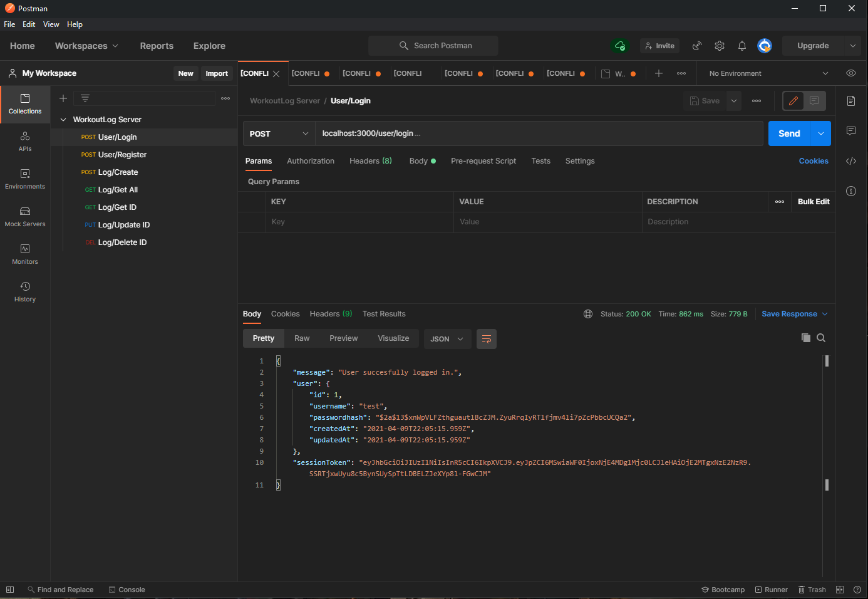Search within the response body
Viewport: 868px width, 599px height.
coord(821,338)
